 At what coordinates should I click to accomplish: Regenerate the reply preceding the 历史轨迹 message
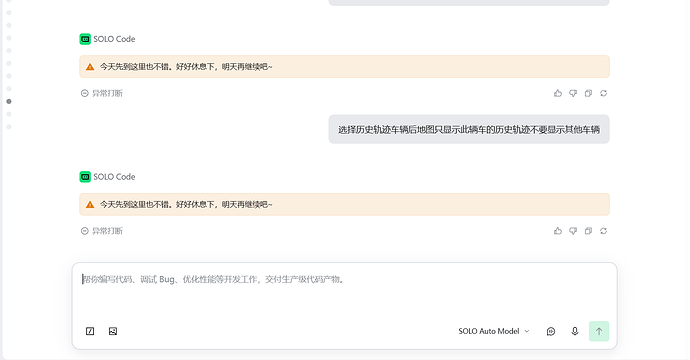tap(603, 93)
